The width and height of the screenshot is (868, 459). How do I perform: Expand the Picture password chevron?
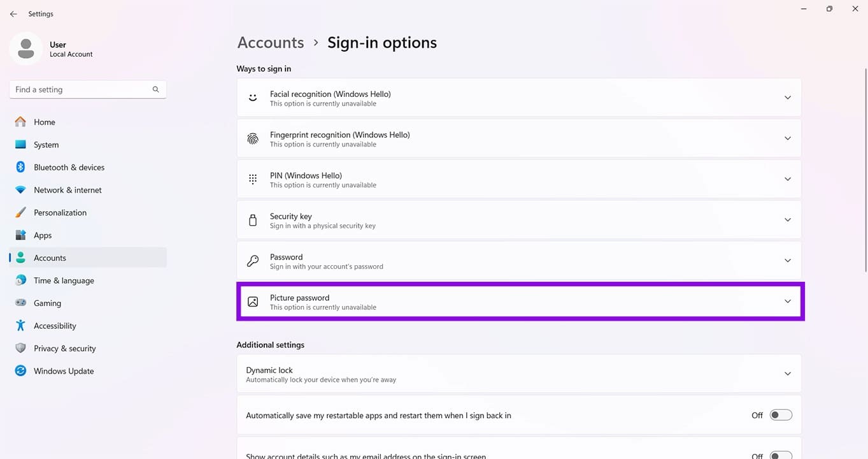coord(788,302)
